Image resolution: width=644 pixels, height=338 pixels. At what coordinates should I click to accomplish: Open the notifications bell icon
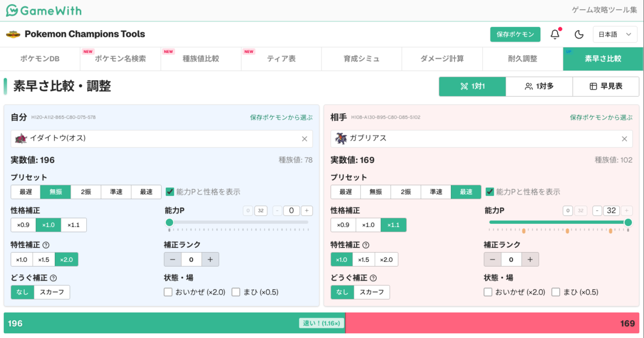555,34
